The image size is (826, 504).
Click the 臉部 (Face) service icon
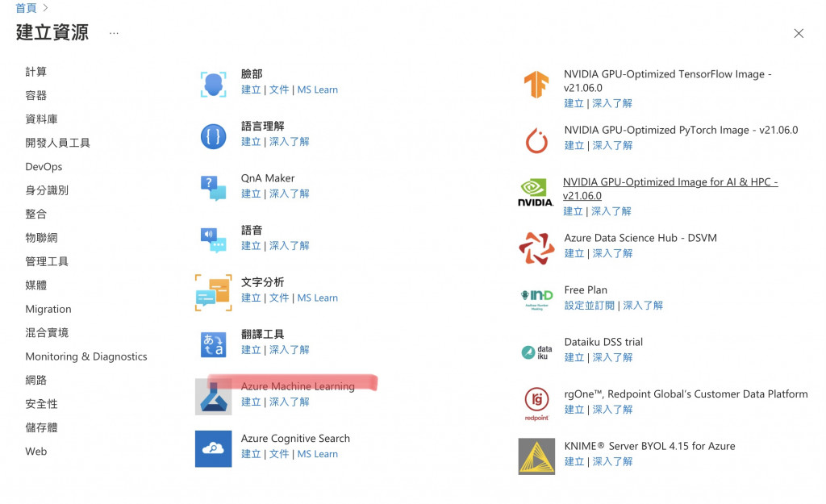[213, 84]
